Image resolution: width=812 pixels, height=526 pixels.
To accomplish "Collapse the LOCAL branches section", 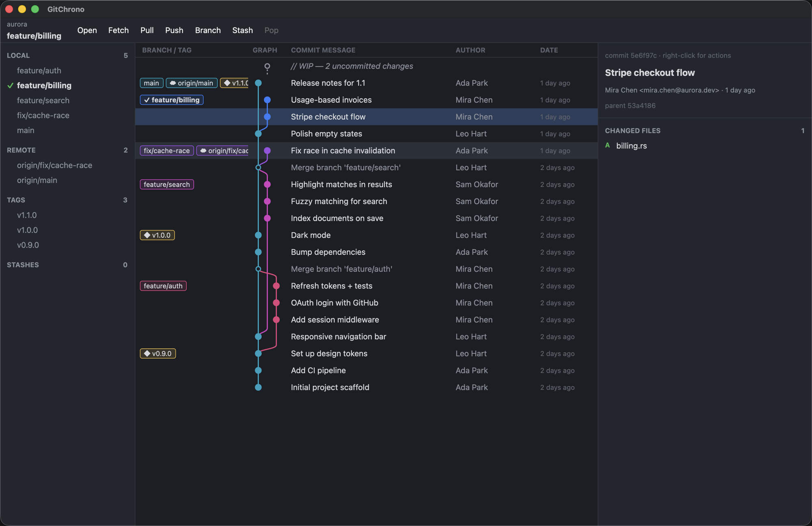I will coord(67,56).
